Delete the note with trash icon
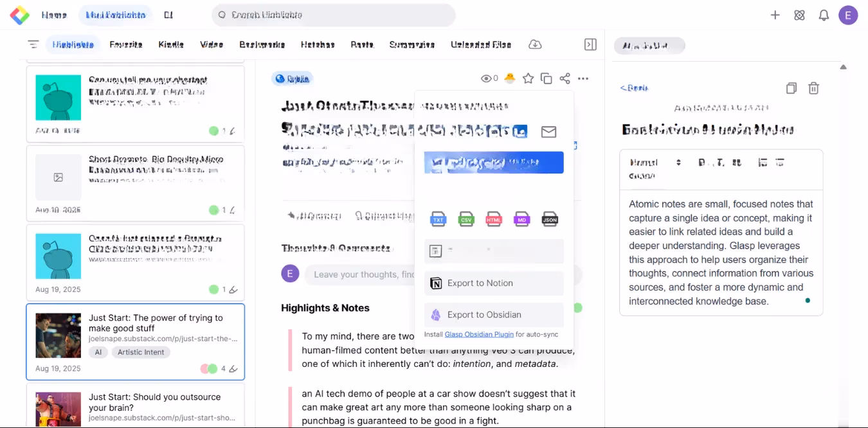The image size is (868, 428). 813,88
